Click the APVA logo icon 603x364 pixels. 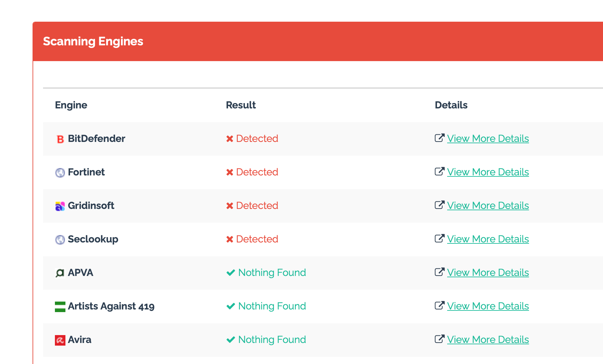tap(60, 273)
